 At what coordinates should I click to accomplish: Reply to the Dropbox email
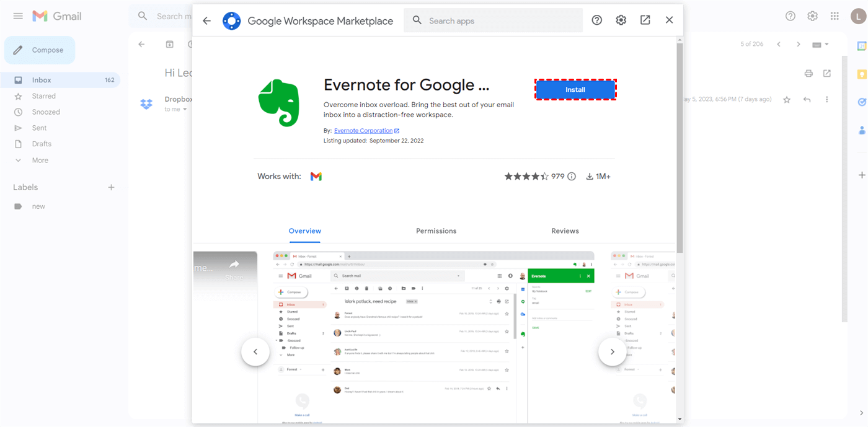(807, 100)
